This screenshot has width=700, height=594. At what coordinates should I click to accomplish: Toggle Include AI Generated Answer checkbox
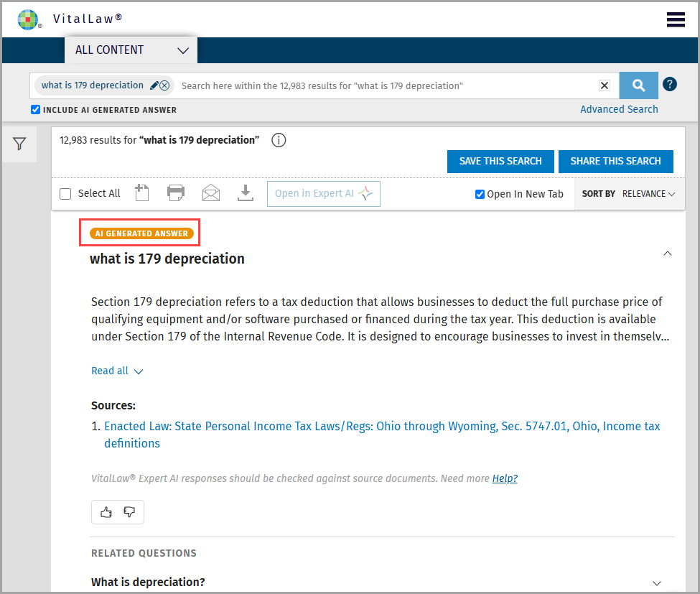pos(35,109)
